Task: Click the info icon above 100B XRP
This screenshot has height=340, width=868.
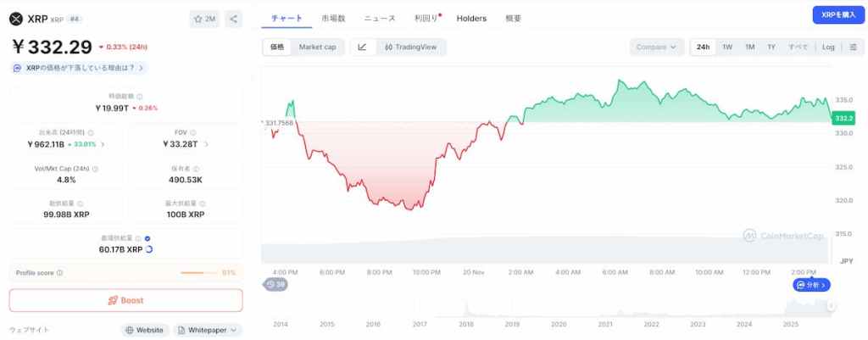Action: [x=202, y=203]
